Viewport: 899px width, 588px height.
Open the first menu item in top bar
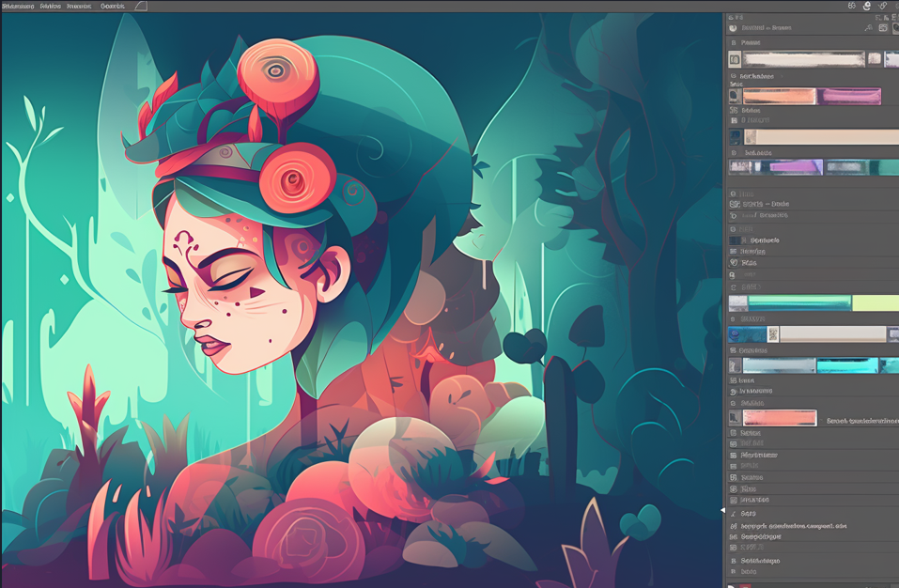(18, 7)
